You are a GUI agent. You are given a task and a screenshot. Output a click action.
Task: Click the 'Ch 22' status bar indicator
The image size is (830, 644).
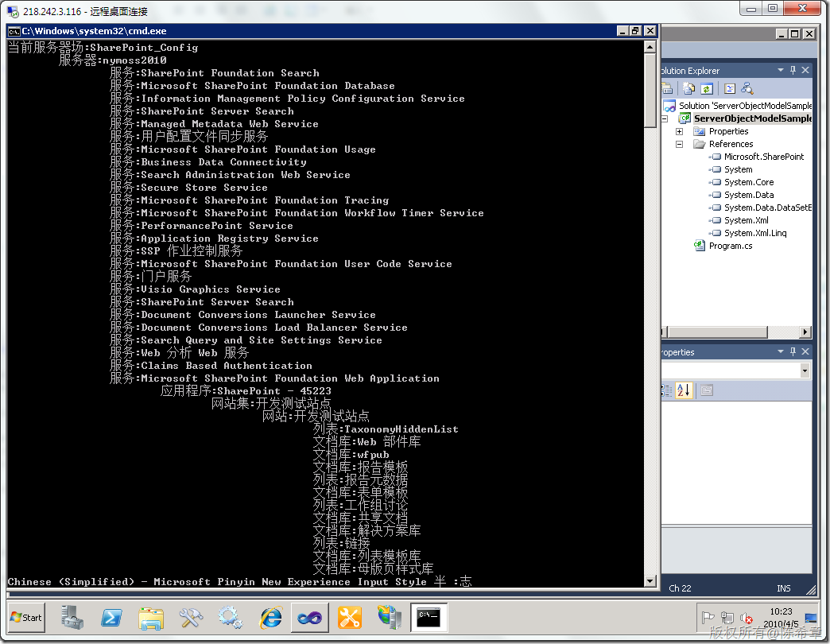pyautogui.click(x=680, y=588)
